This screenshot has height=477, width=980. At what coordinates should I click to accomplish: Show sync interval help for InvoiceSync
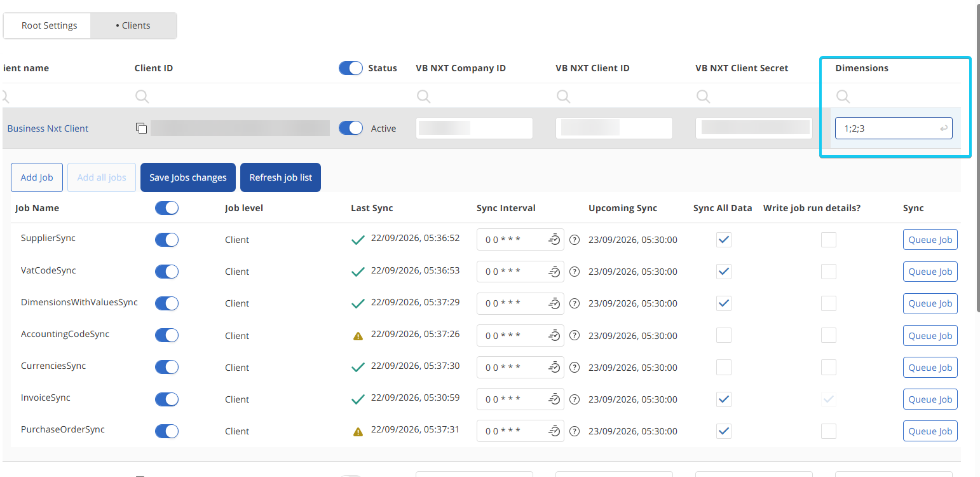(575, 399)
